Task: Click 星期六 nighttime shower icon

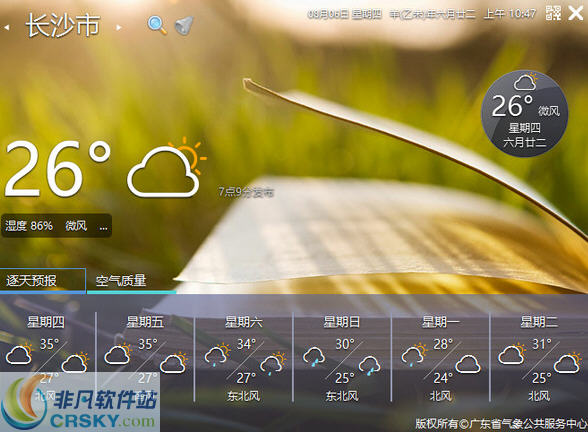Action: point(273,364)
